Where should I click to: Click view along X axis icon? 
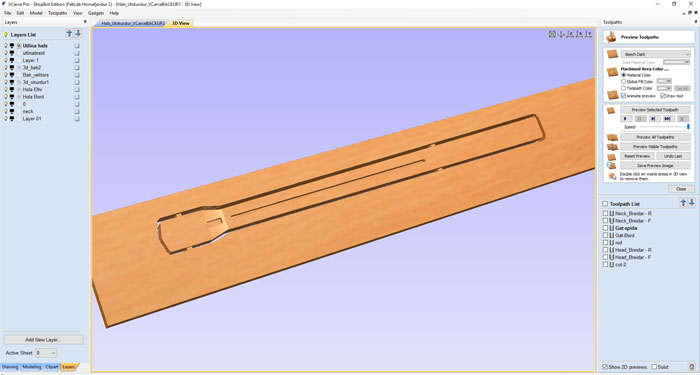[x=579, y=34]
